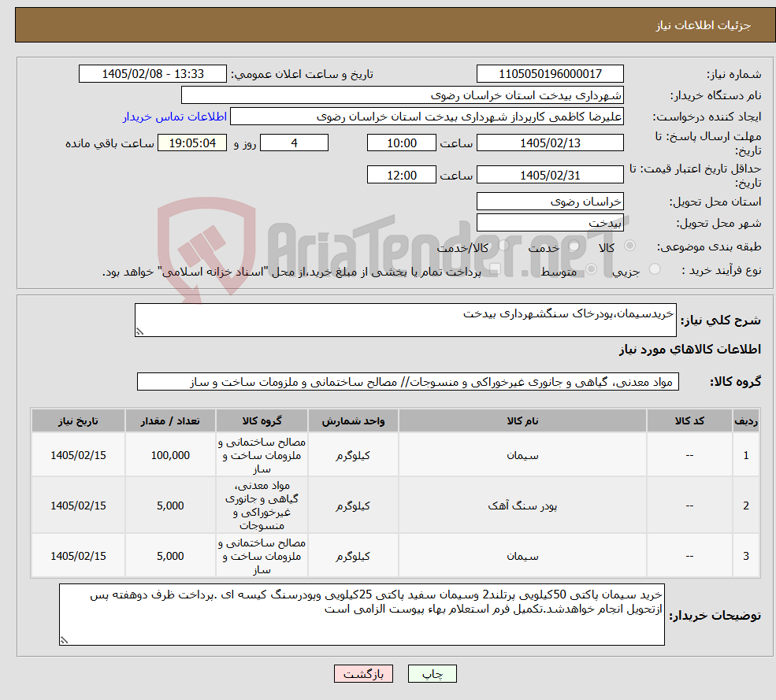Image resolution: width=776 pixels, height=700 pixels.
Task: Click the need date 1405/02/15 in row 1
Action: pos(78,455)
